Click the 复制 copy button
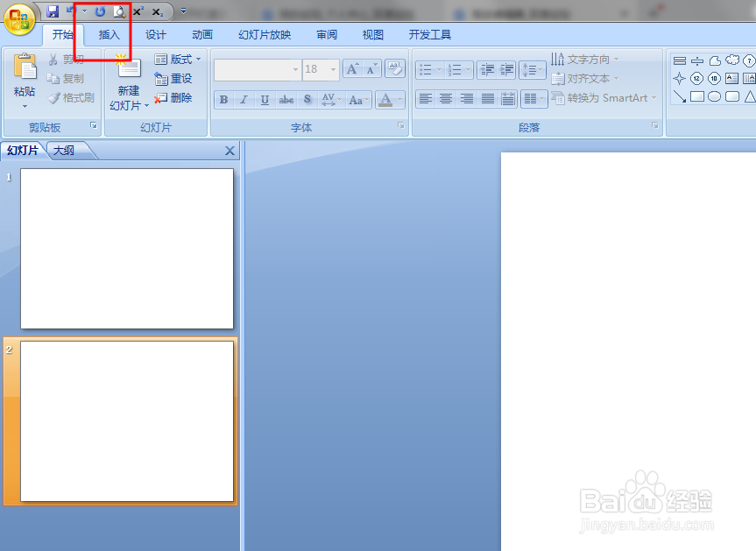This screenshot has height=551, width=756. [x=66, y=78]
